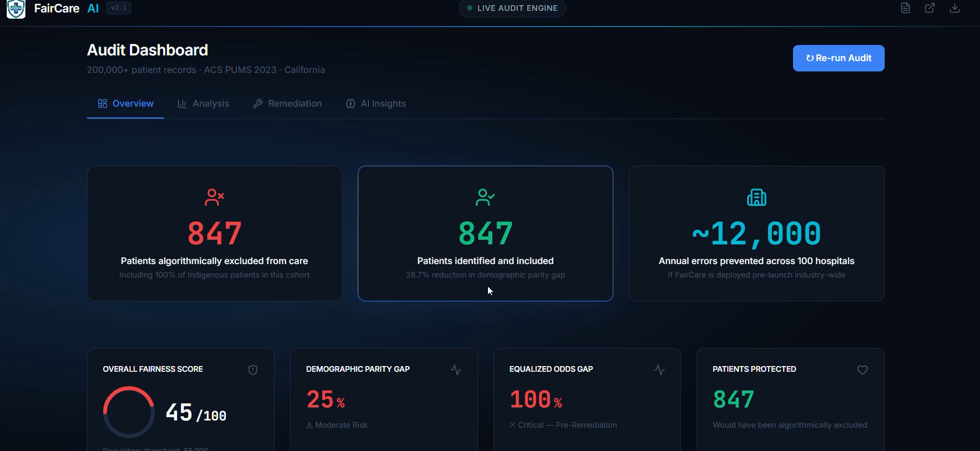This screenshot has width=980, height=451.
Task: Open the Analysis tab
Action: tap(203, 104)
